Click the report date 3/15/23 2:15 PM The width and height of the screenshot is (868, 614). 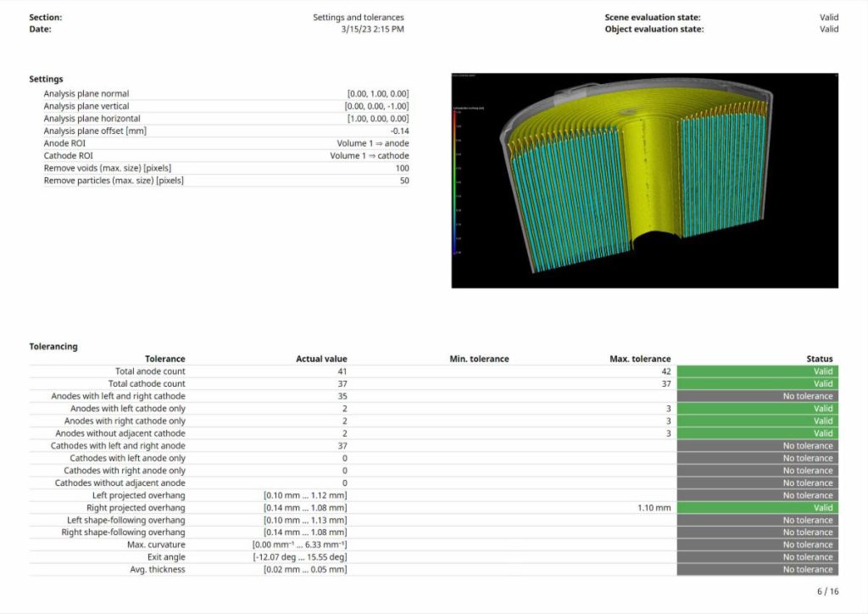point(372,29)
